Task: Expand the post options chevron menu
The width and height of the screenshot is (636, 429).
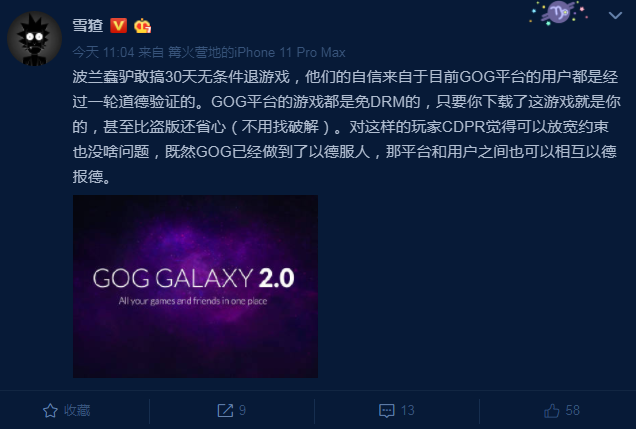Action: click(x=615, y=15)
